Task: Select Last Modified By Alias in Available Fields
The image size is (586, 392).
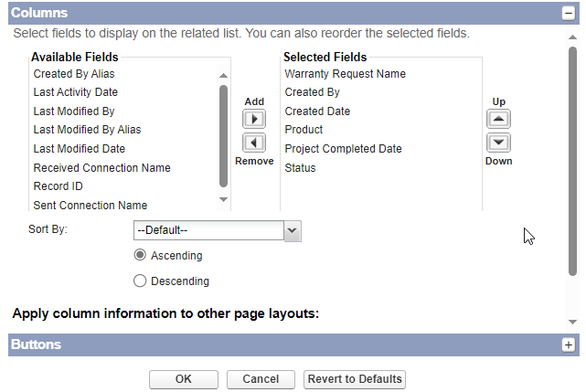Action: 87,130
